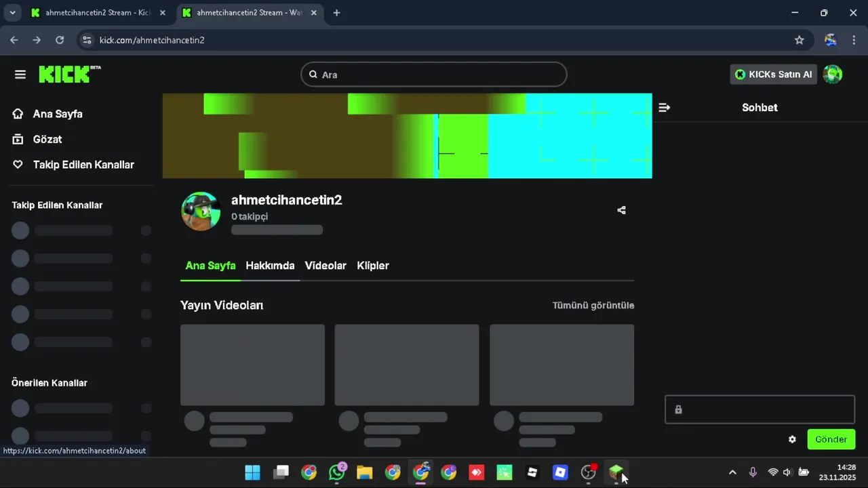Click the channel name ahmetcihancetin2
Image resolution: width=868 pixels, height=488 pixels.
(x=286, y=200)
